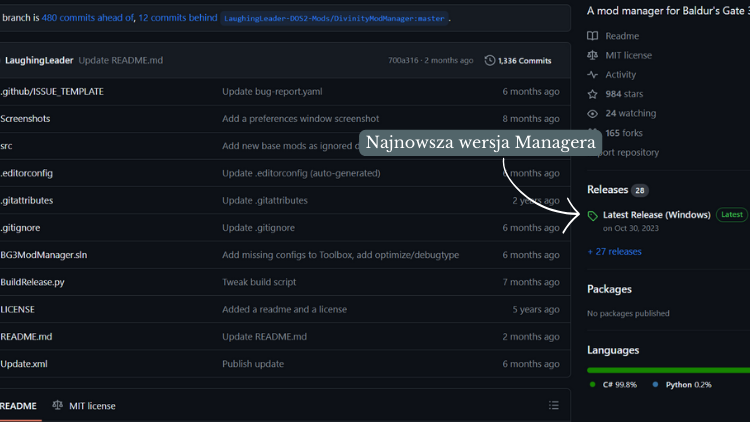The width and height of the screenshot is (750, 422).
Task: Click the green Latest badge
Action: point(732,215)
